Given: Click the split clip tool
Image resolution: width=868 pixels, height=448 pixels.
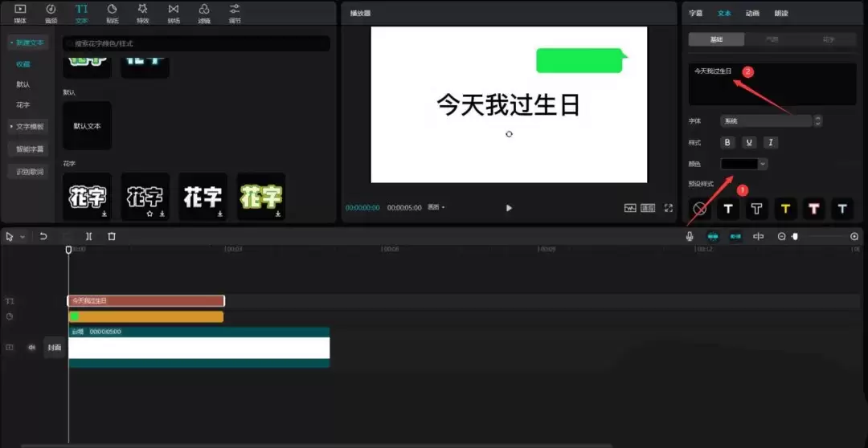Looking at the screenshot, I should [88, 236].
